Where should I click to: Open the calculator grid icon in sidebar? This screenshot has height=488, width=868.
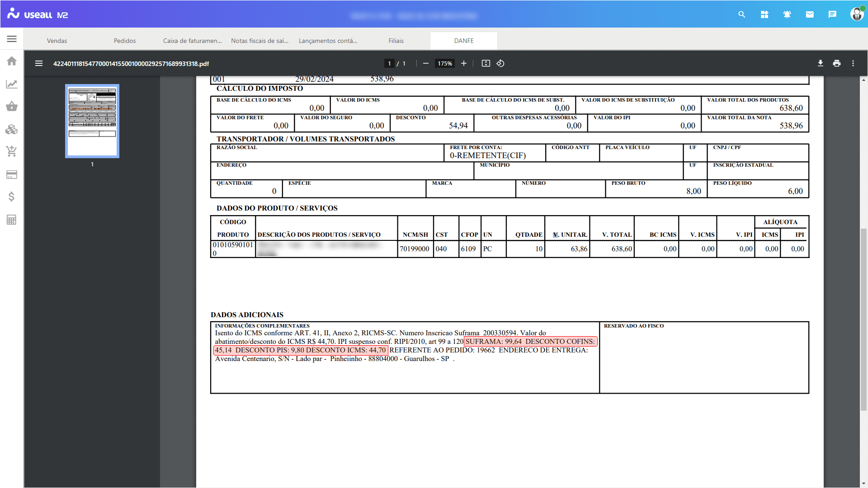pos(12,220)
